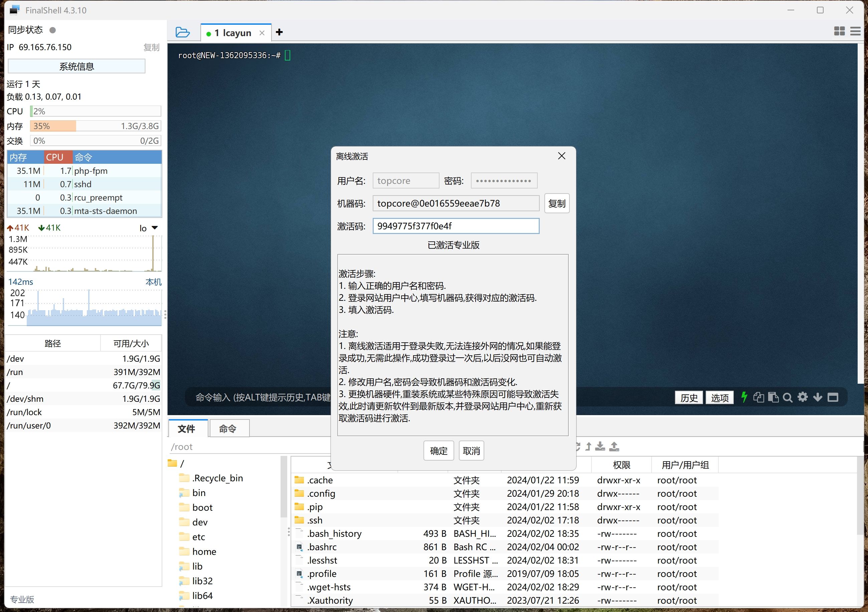Select the bin folder in tree

[x=192, y=493]
